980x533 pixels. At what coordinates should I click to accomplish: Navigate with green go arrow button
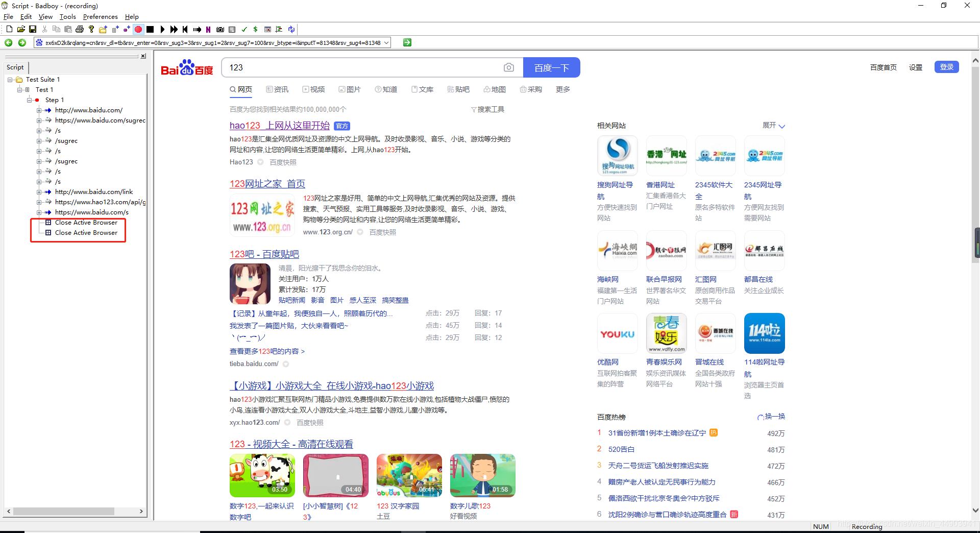407,42
